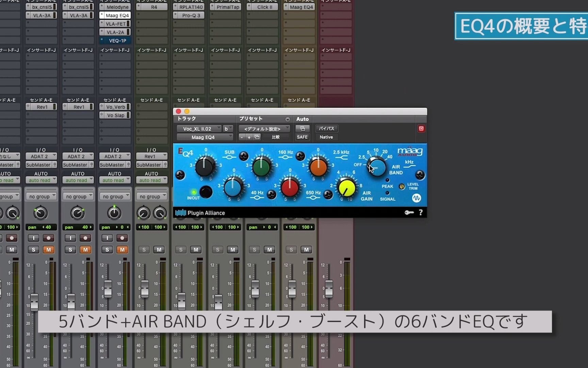588x368 pixels.
Task: Click the volume fader on RPLAT140 track
Action: pyautogui.click(x=181, y=301)
